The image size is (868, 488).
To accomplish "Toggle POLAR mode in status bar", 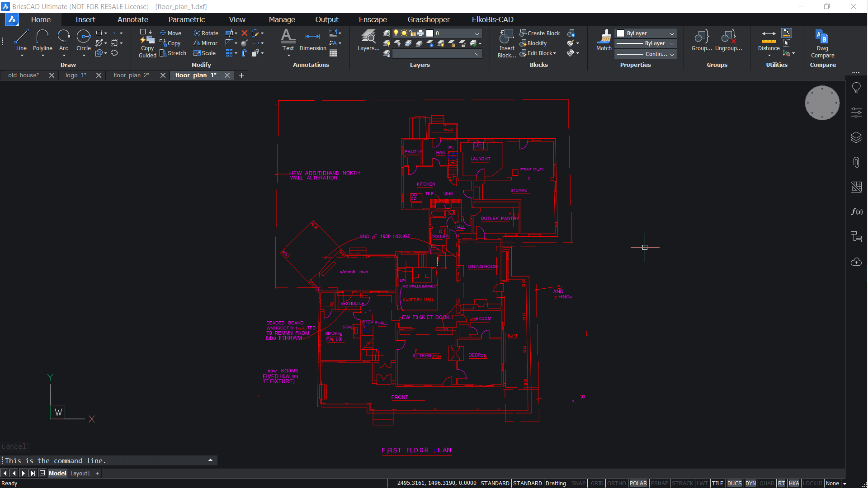I will (637, 483).
